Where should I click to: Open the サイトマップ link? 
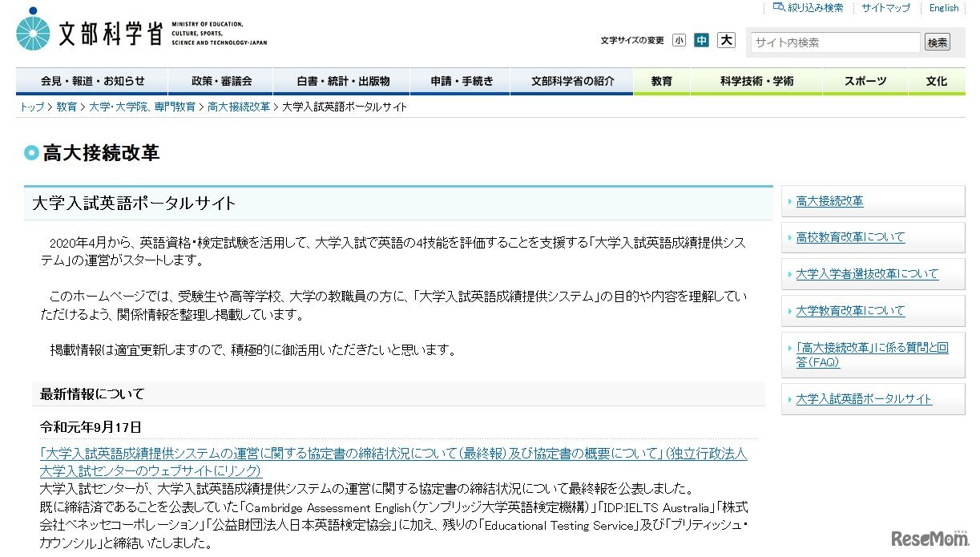coord(885,7)
